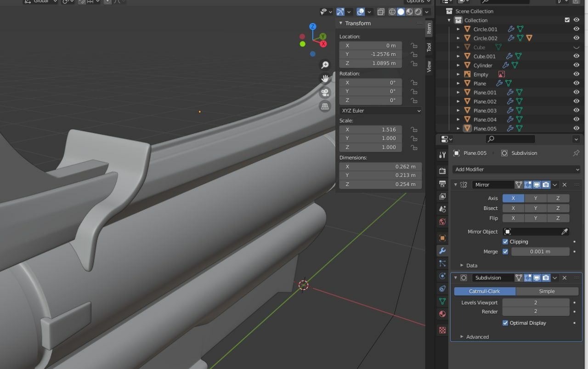588x369 pixels.
Task: Hide Circle.001 with its eye icon
Action: [x=576, y=29]
